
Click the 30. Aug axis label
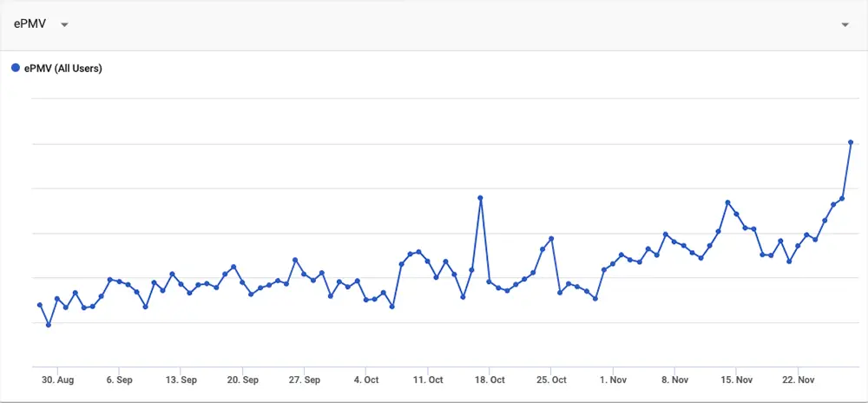pos(57,380)
